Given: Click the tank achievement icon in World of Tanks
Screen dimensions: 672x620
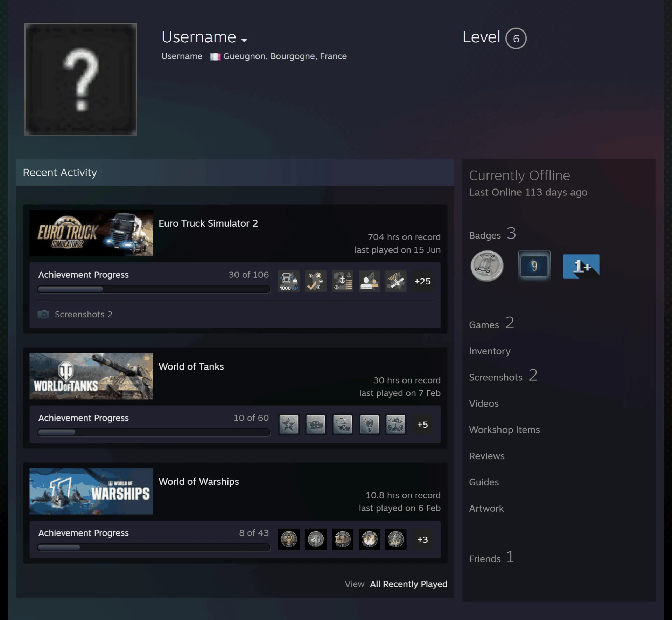Looking at the screenshot, I should click(316, 425).
